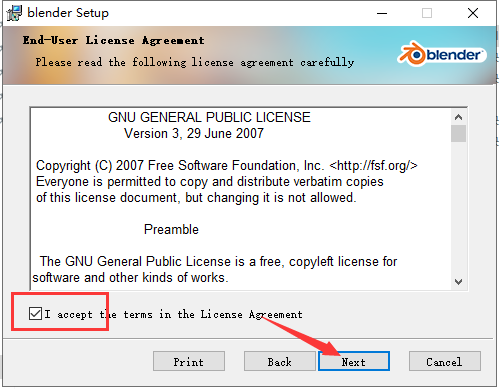This screenshot has width=499, height=389.
Task: Minimize the blender Setup window
Action: (x=382, y=13)
